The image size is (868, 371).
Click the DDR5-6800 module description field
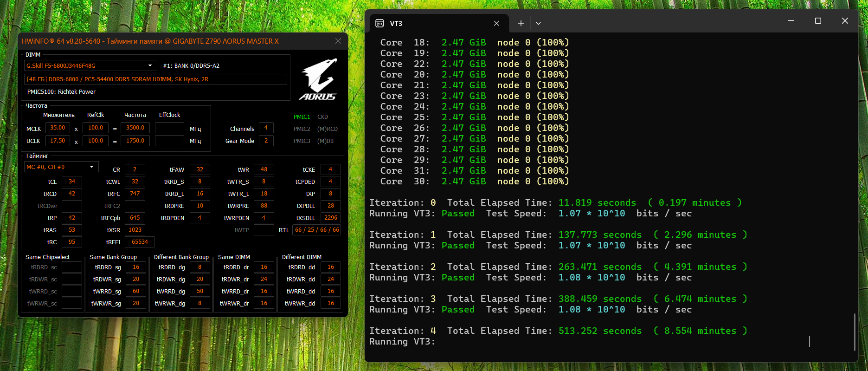click(155, 79)
